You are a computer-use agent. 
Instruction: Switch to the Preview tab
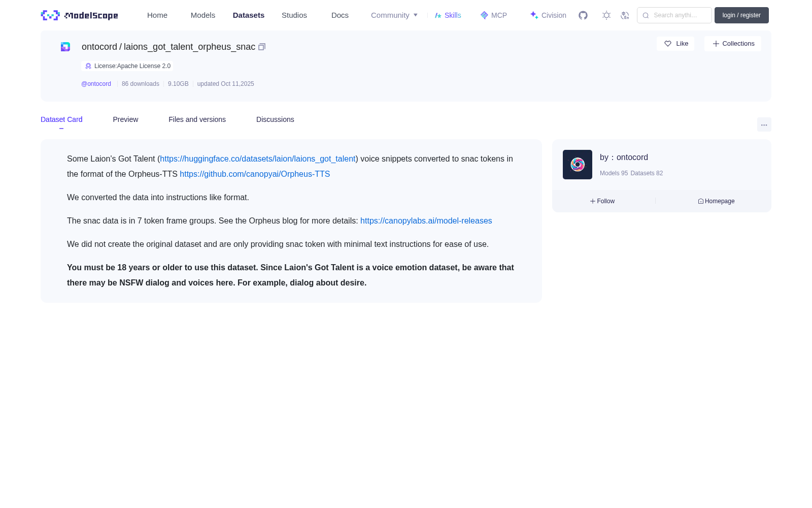coord(125,119)
